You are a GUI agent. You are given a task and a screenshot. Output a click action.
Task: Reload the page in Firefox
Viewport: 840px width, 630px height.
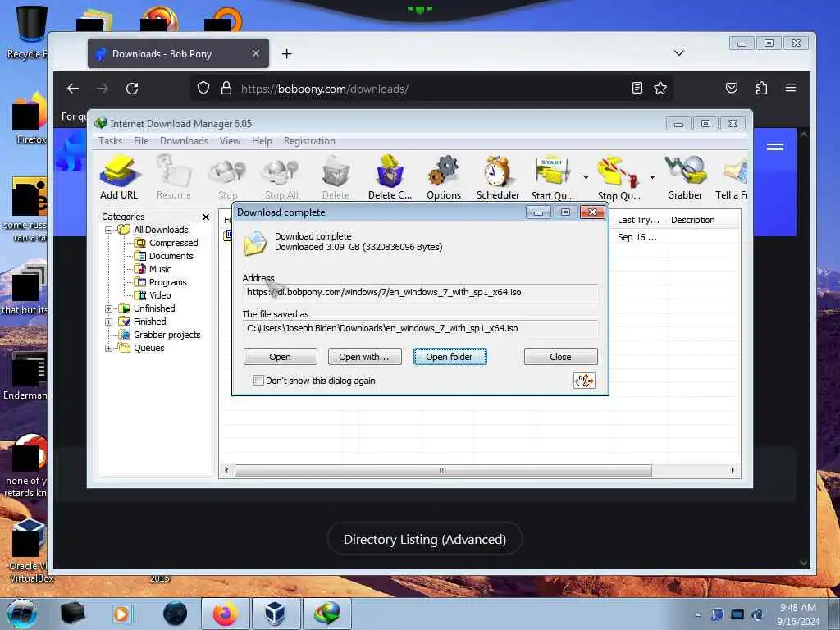132,89
